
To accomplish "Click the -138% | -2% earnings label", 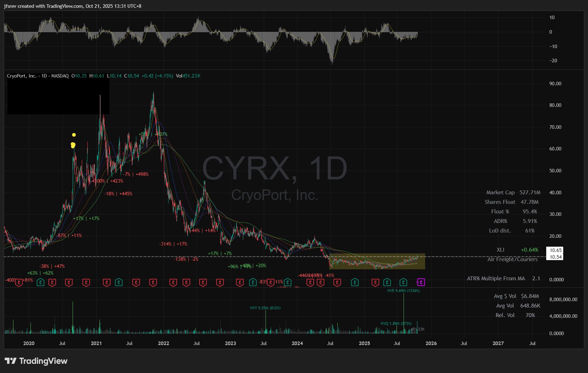I will 186,259.
